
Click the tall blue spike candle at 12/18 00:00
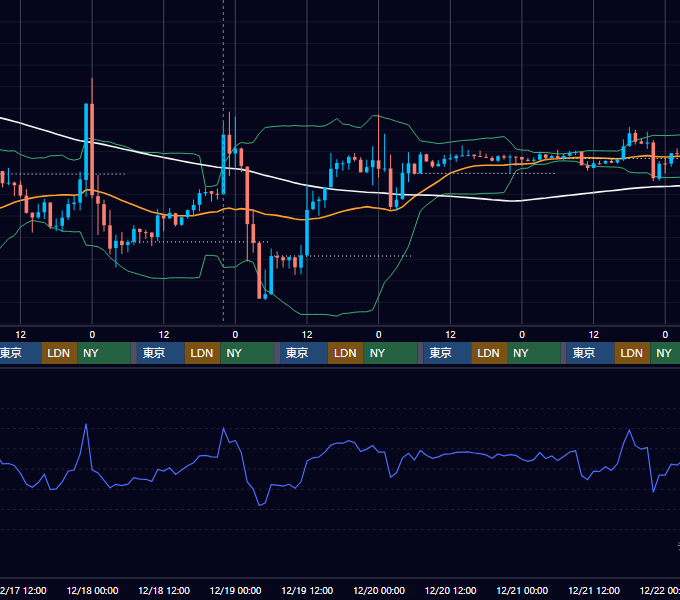point(86,141)
